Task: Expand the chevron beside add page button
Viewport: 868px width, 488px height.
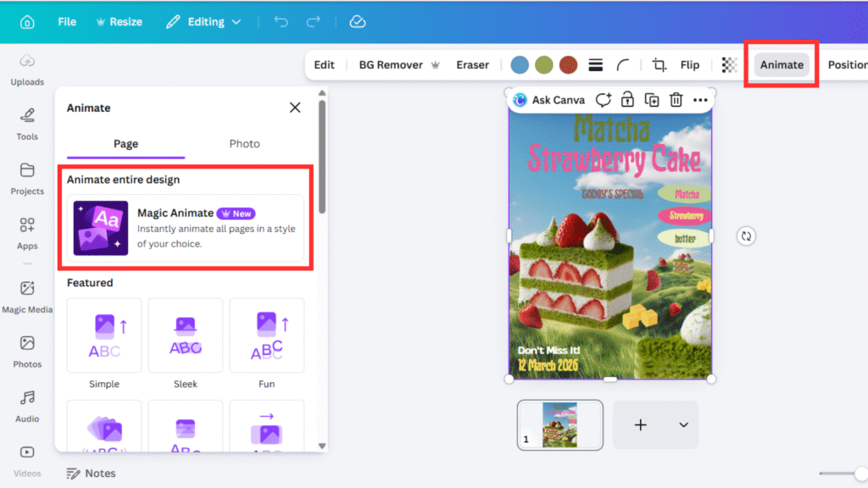Action: pyautogui.click(x=683, y=424)
